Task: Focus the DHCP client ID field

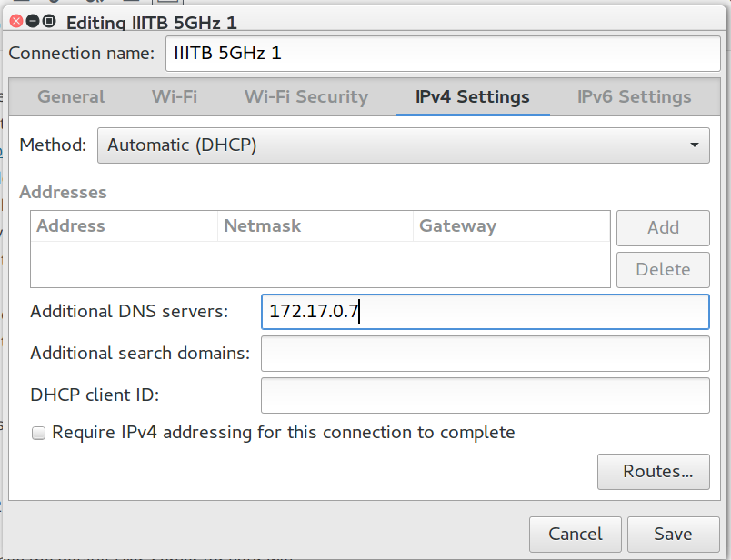Action: coord(486,395)
